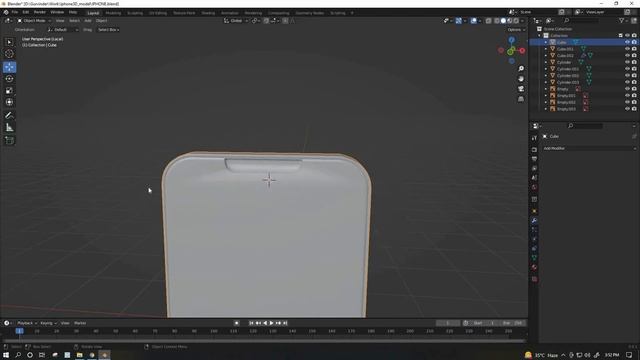640x360 pixels.
Task: Select rendered viewport shading mode
Action: click(517, 21)
